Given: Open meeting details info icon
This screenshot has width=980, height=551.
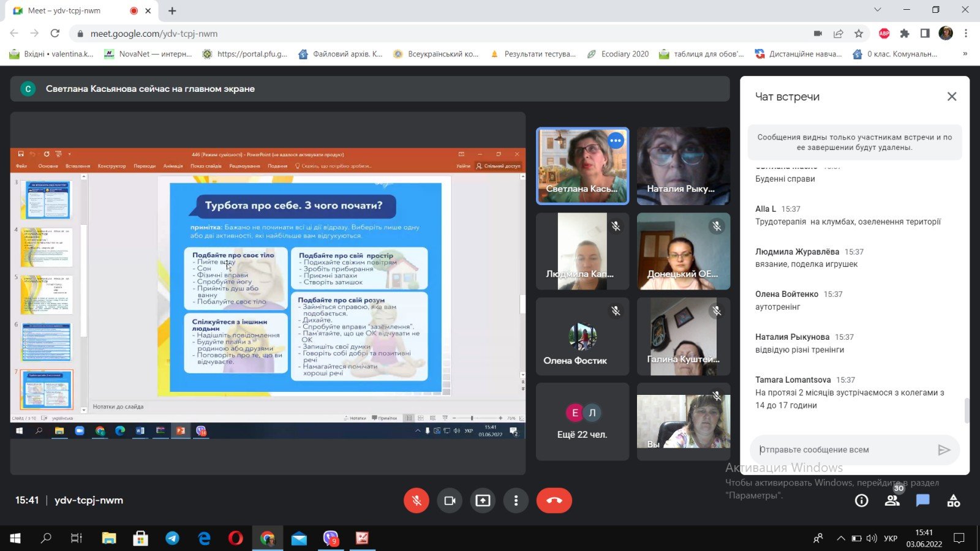Looking at the screenshot, I should coord(862,501).
